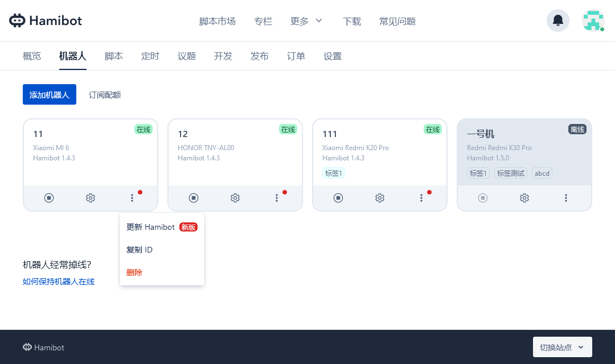
Task: Open settings gear for robot 111
Action: [x=380, y=198]
